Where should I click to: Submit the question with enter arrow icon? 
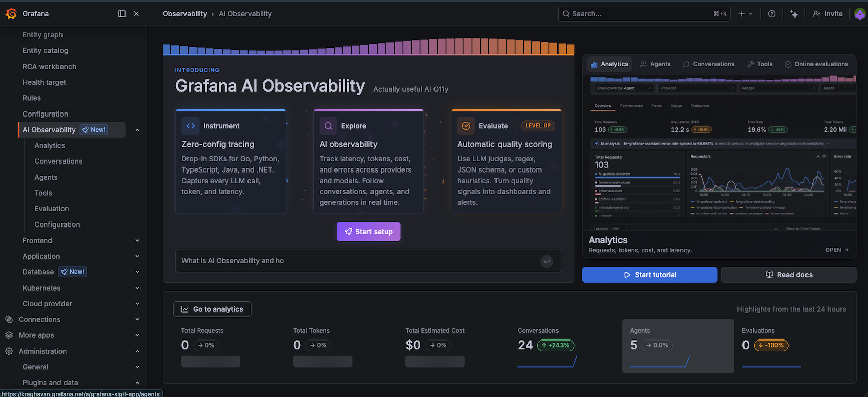click(547, 261)
